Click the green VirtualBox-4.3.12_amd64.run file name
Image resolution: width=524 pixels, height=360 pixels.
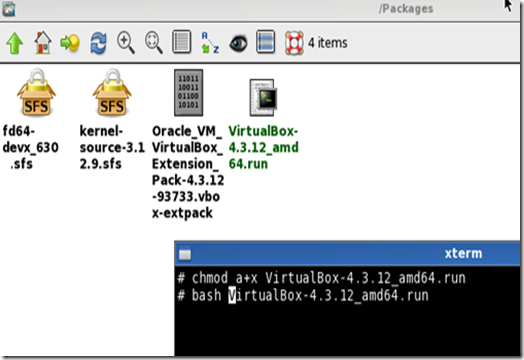[263, 147]
